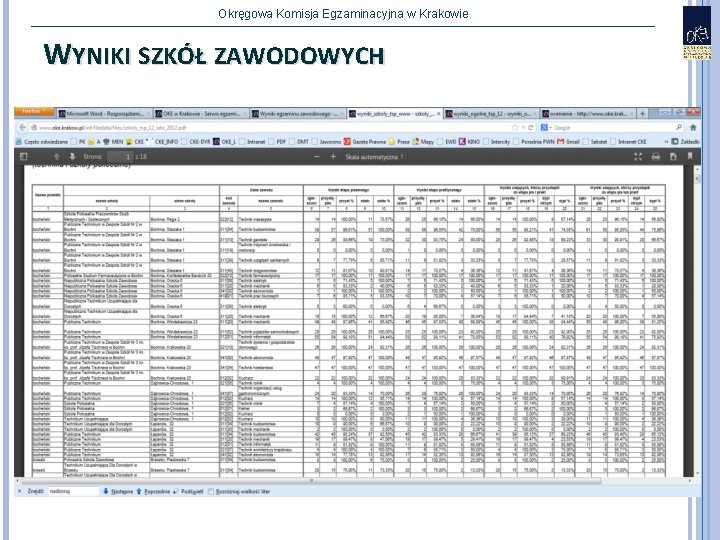Click the find text input field
Screen dimensions: 720x540
click(x=73, y=491)
